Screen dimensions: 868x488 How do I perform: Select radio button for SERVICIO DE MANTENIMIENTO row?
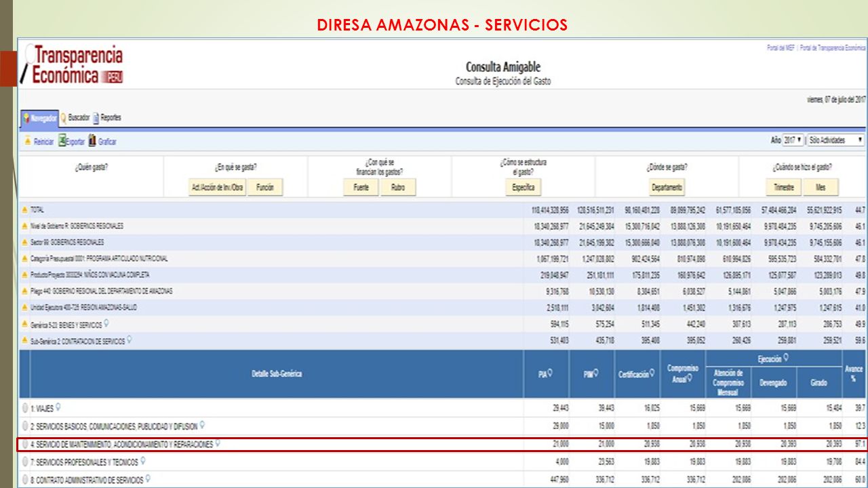point(25,445)
